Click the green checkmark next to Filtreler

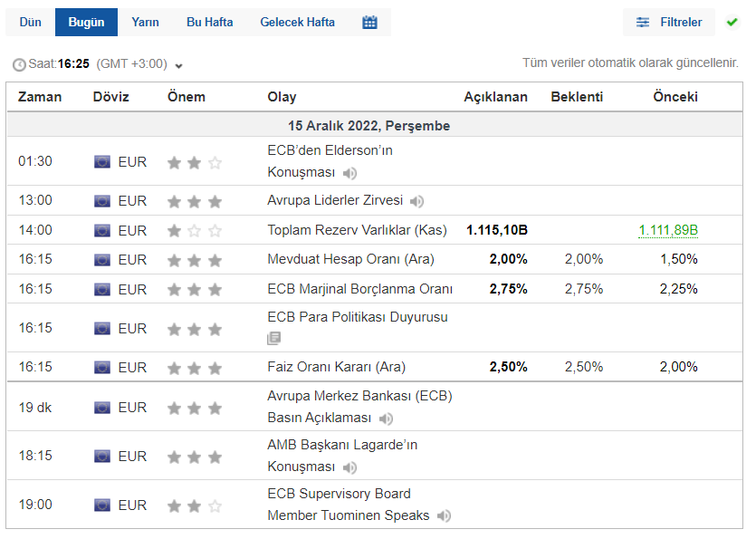(732, 22)
